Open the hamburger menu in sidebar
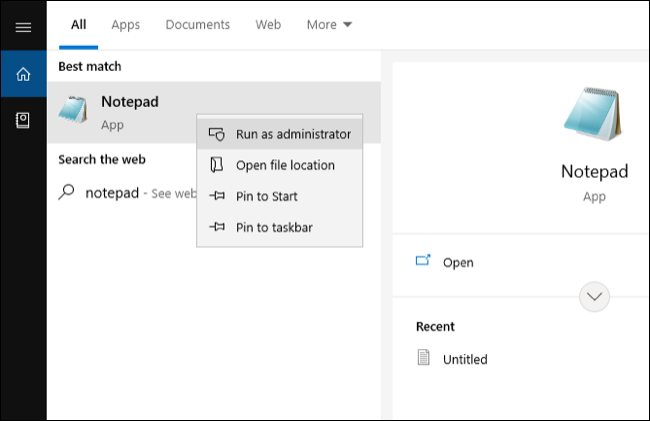The width and height of the screenshot is (650, 421). pos(23,27)
